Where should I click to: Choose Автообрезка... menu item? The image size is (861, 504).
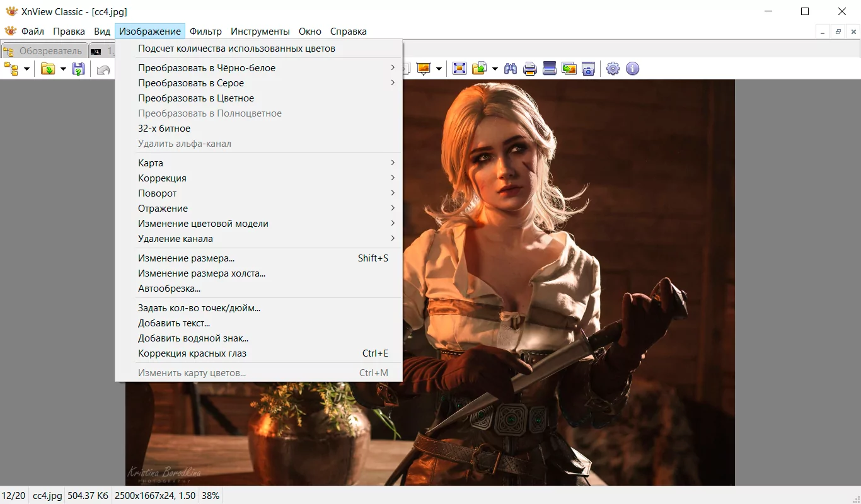pos(258,289)
